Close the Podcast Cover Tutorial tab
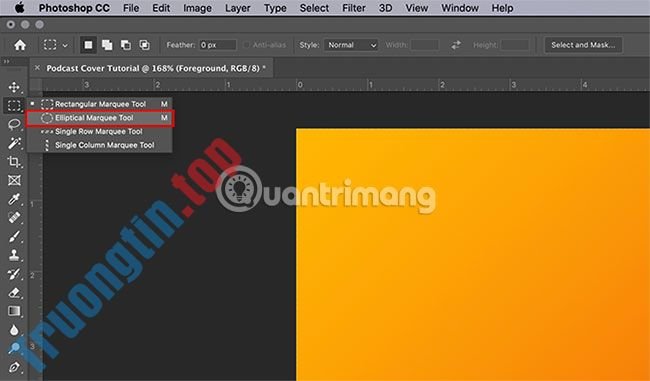The width and height of the screenshot is (650, 381). coord(37,68)
